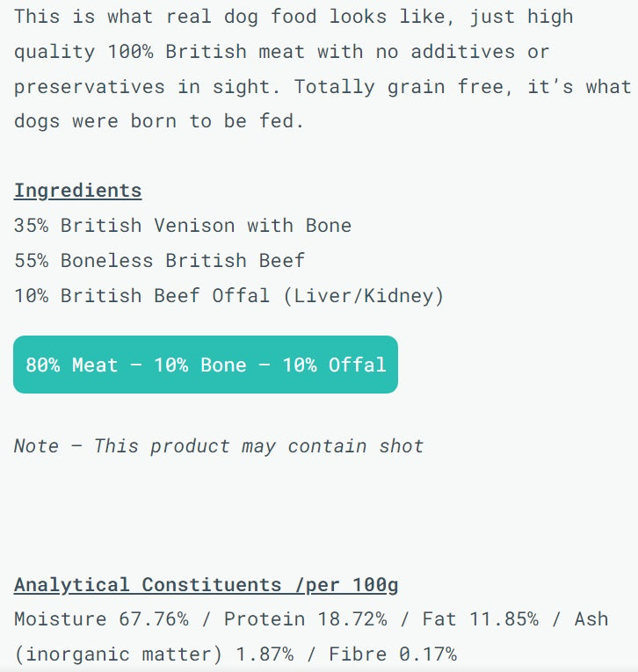Click the Moisture 67.76% value
The width and height of the screenshot is (638, 672).
(101, 619)
